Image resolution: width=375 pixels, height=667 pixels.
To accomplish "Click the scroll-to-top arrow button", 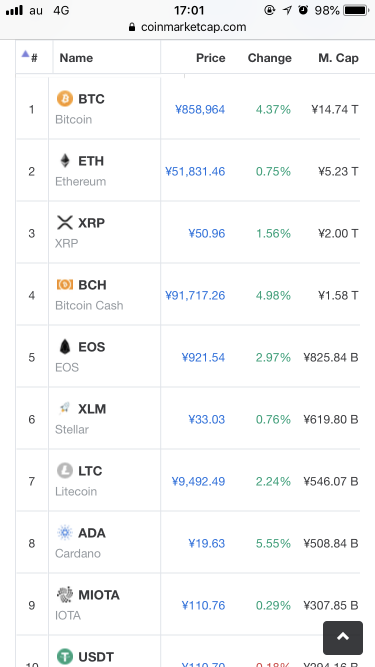I will pos(343,638).
